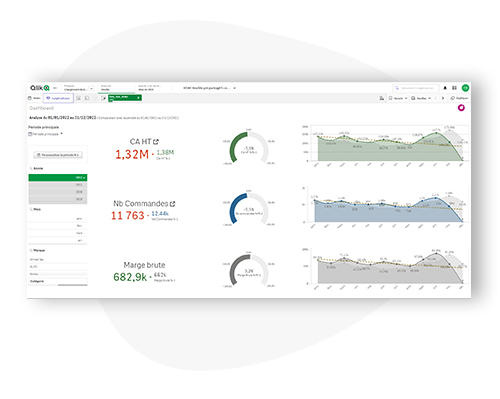Select the first brand in Marque list
Screen dimensions: 500x399
(x=58, y=259)
